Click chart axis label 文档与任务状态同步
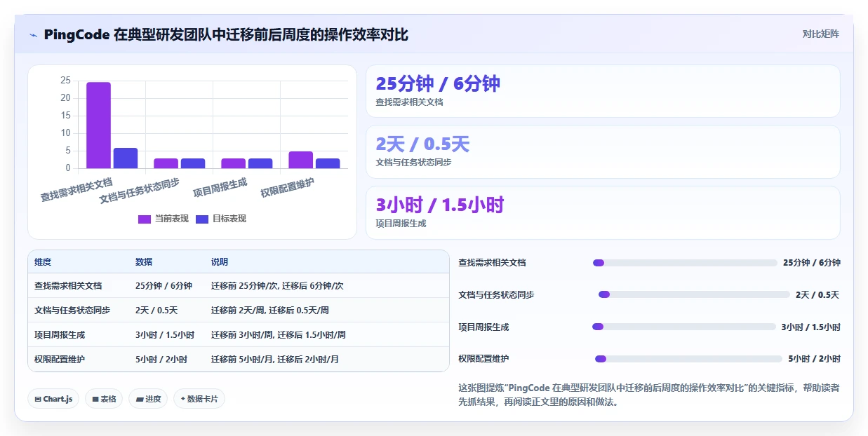The width and height of the screenshot is (868, 436). pyautogui.click(x=140, y=191)
